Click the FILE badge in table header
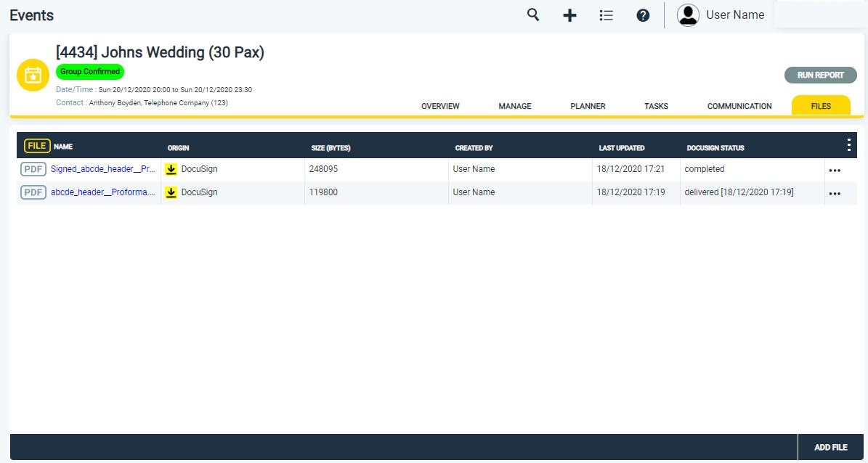 (x=37, y=146)
